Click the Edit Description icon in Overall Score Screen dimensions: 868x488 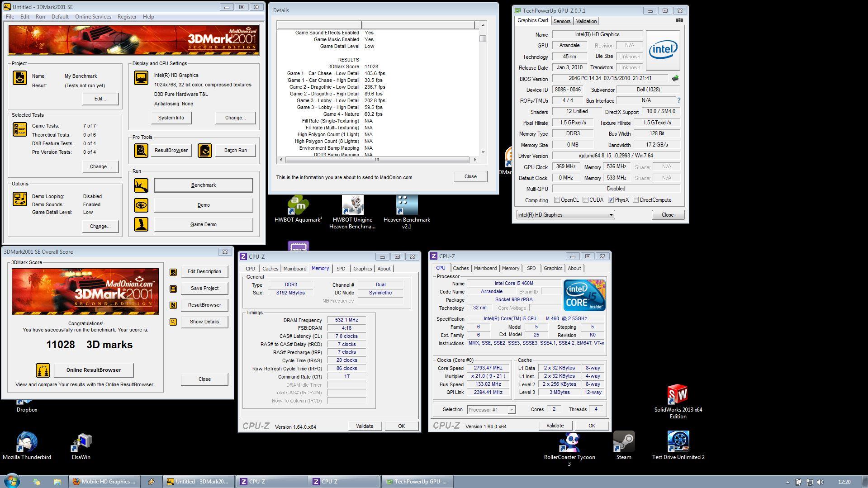pyautogui.click(x=173, y=272)
